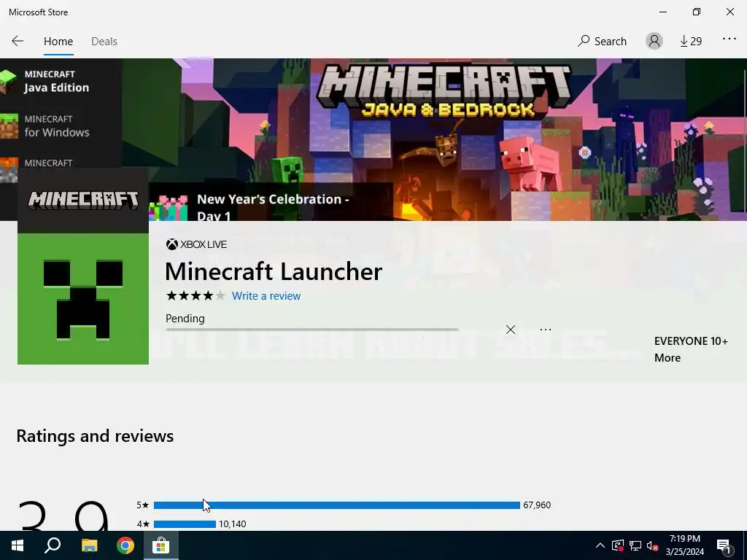Open the See more menu at top right
Viewport: 747px width, 560px height.
tap(729, 39)
